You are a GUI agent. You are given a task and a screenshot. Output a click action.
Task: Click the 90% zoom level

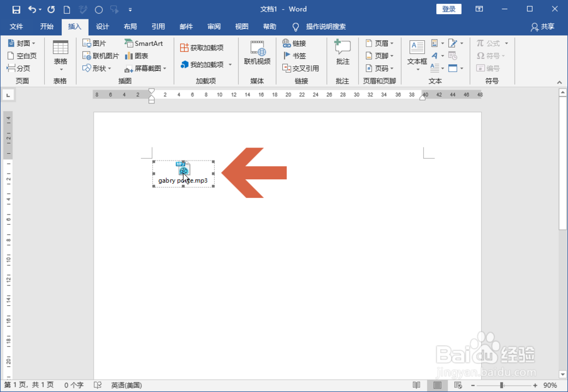click(550, 386)
